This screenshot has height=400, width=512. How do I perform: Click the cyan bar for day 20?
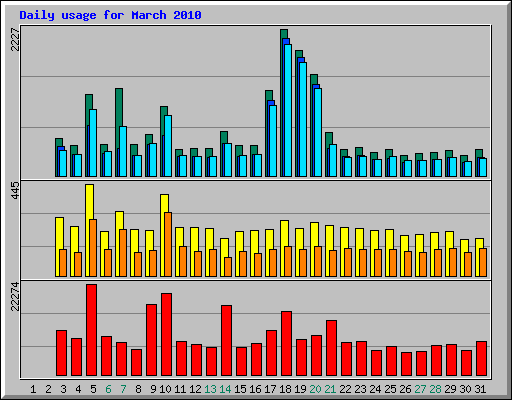coord(318,132)
